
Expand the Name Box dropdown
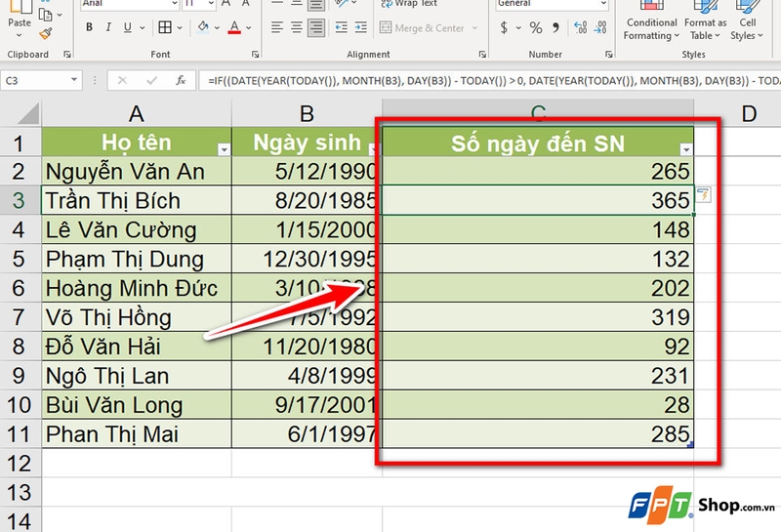coord(74,80)
